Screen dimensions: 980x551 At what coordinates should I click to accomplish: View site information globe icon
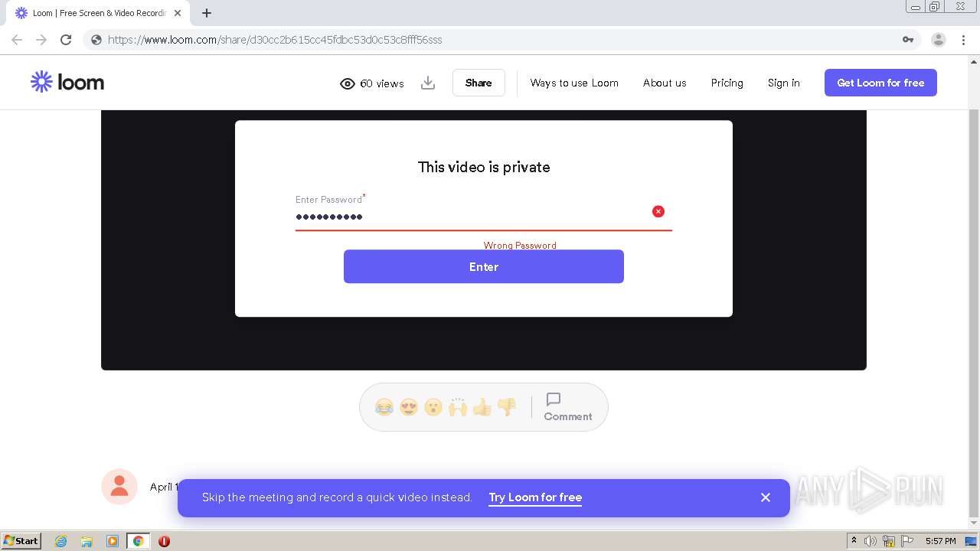[x=96, y=40]
